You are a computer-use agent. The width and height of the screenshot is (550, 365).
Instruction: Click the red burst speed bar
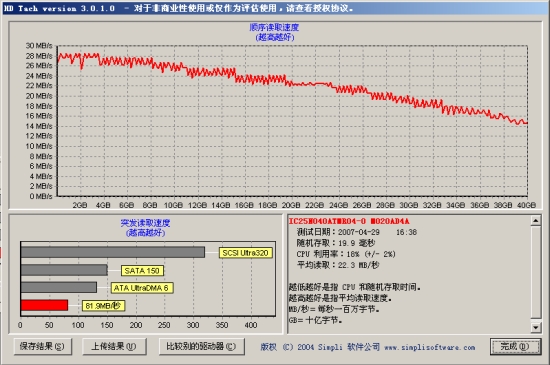pyautogui.click(x=44, y=305)
